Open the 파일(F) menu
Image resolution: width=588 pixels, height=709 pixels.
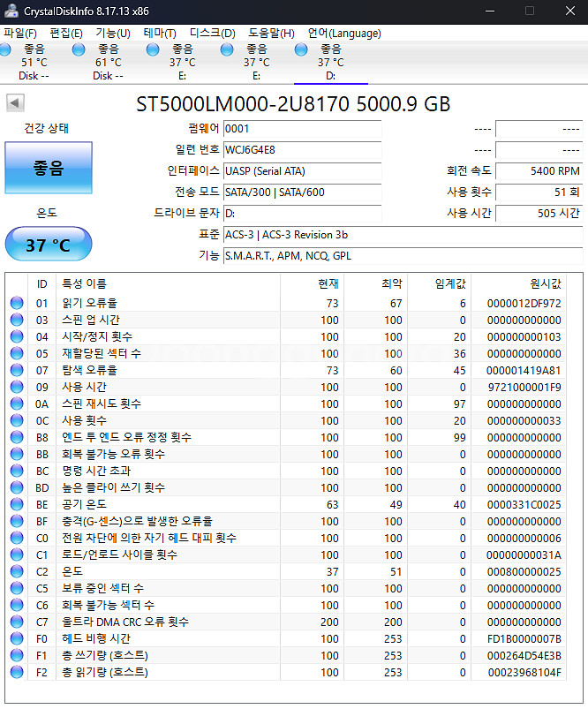pyautogui.click(x=20, y=34)
